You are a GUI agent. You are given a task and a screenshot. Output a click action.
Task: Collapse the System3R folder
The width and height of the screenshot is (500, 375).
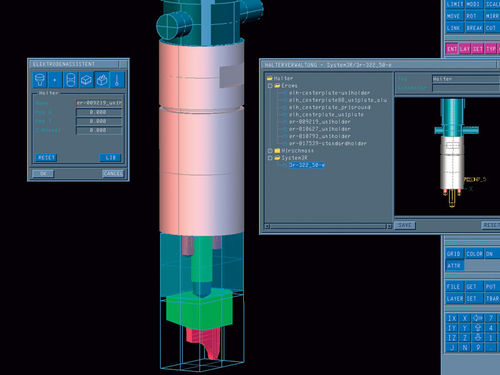pos(270,158)
